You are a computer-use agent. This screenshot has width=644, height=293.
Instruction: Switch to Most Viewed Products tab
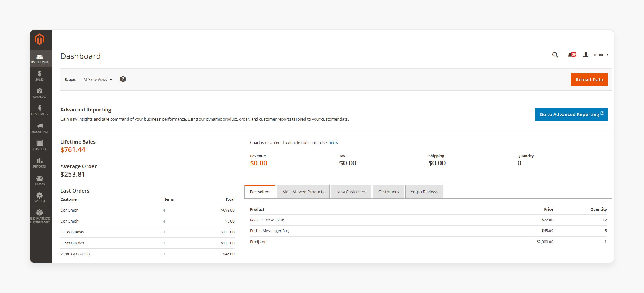[x=303, y=192]
